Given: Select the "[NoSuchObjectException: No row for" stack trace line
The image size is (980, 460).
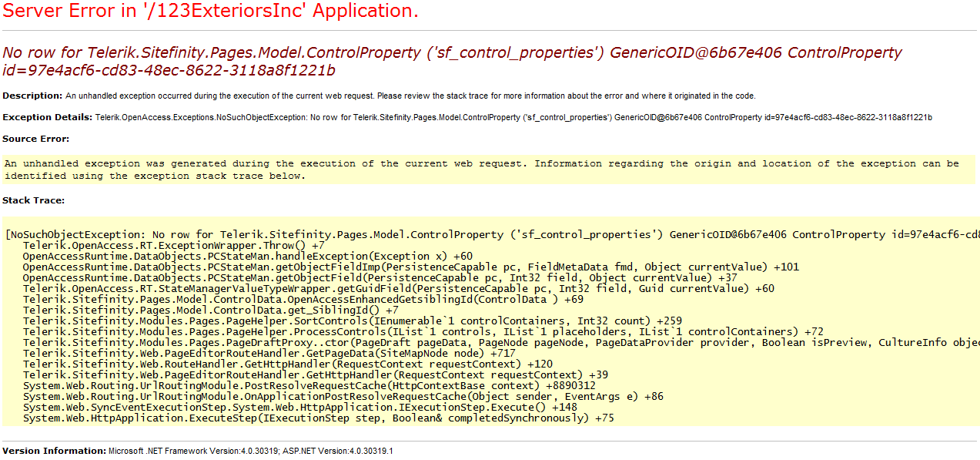Looking at the screenshot, I should click(492, 234).
